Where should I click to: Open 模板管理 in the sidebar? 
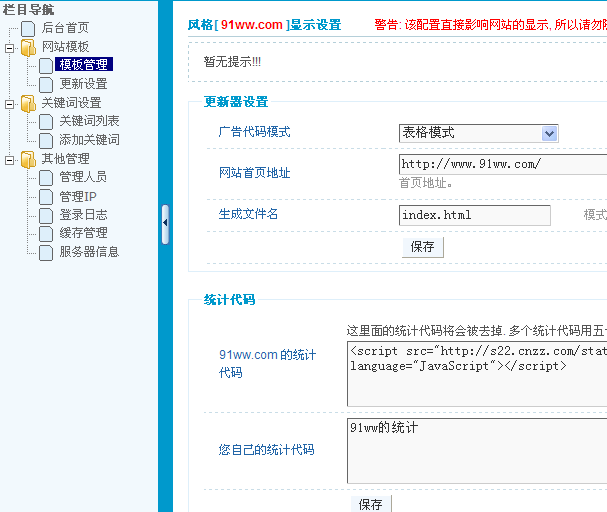point(84,64)
